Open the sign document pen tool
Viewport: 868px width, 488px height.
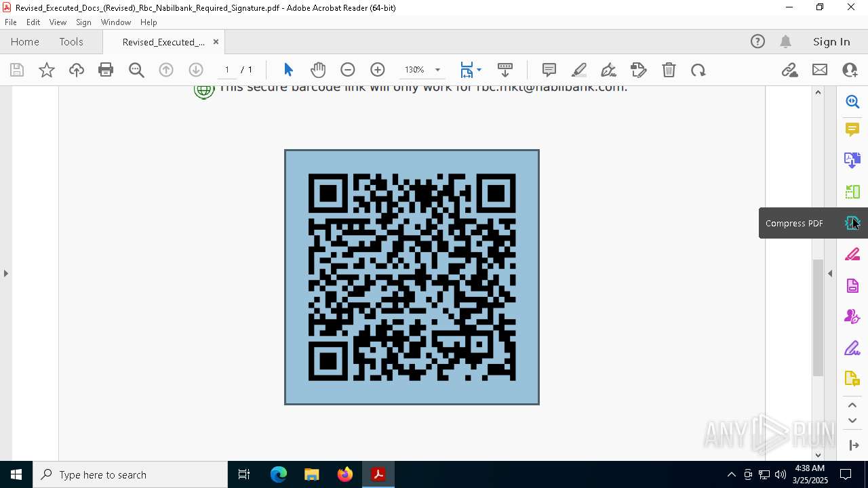(x=608, y=70)
